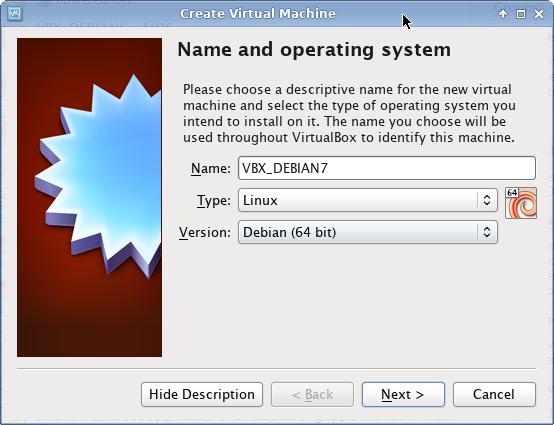Open the Type dropdown showing Linux
Image resolution: width=554 pixels, height=425 pixels.
click(368, 200)
